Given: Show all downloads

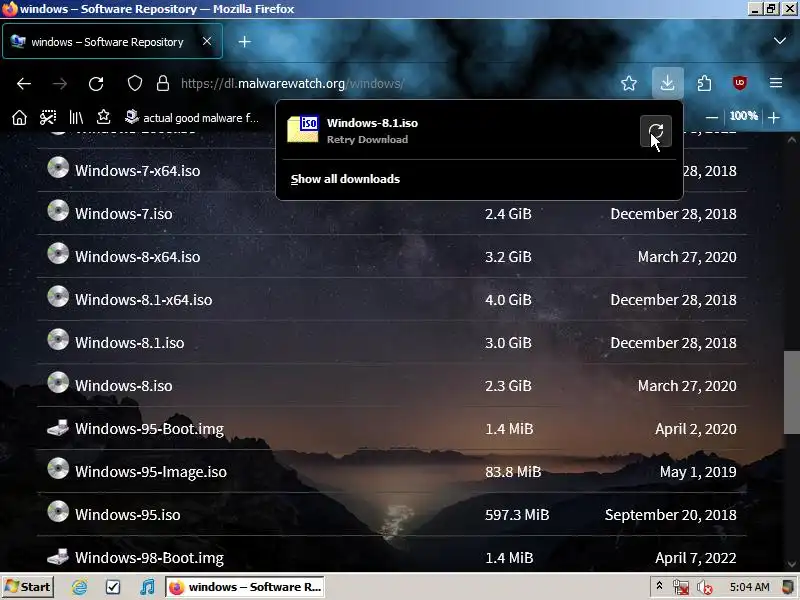Looking at the screenshot, I should pyautogui.click(x=345, y=179).
